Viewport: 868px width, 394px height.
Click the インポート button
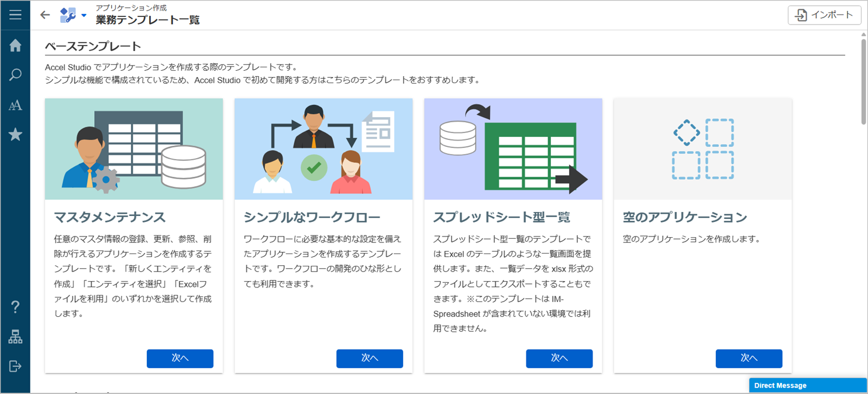point(824,15)
